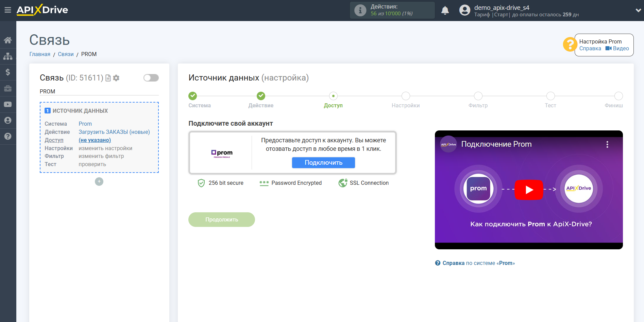The height and width of the screenshot is (322, 644).
Task: Click проверить test link
Action: pyautogui.click(x=92, y=164)
